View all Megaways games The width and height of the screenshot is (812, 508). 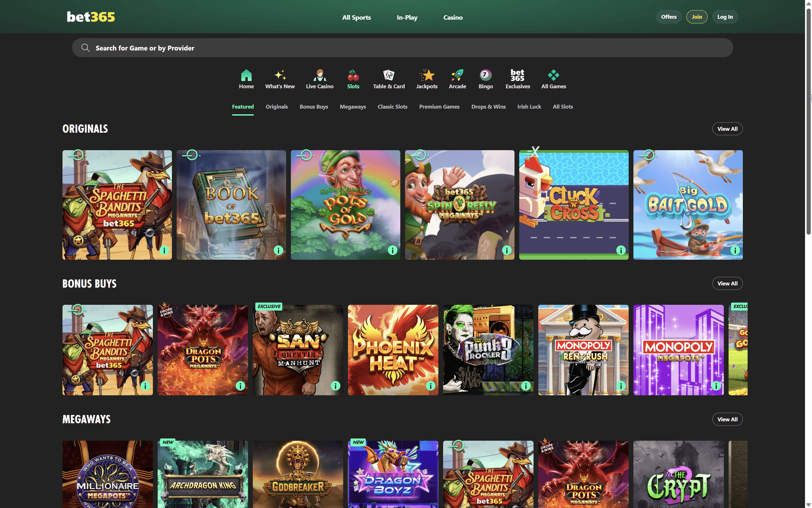tap(727, 419)
